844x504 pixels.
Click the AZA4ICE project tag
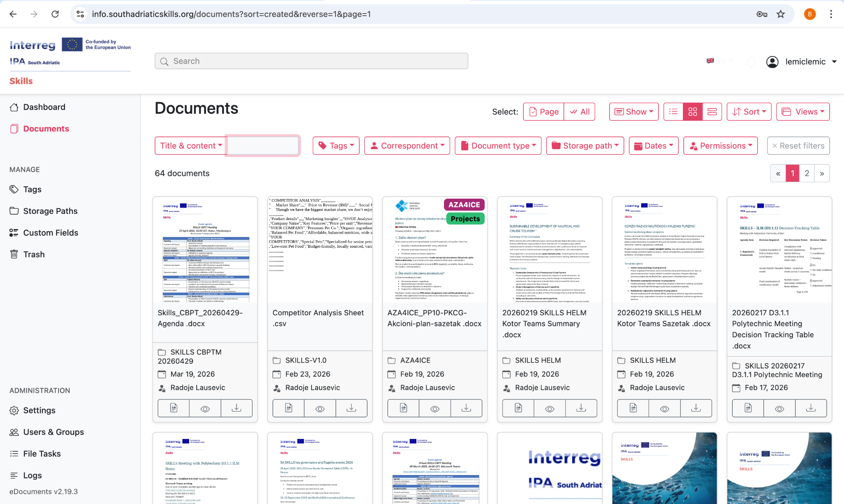point(464,204)
